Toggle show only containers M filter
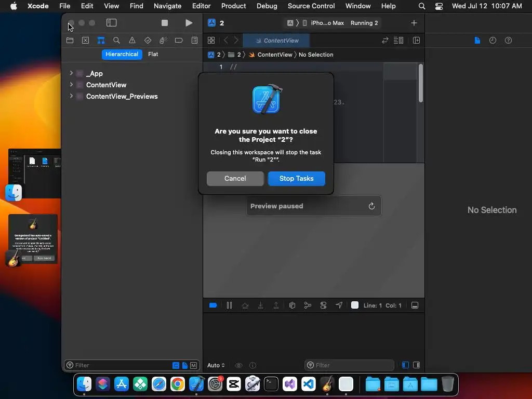 pos(193,365)
